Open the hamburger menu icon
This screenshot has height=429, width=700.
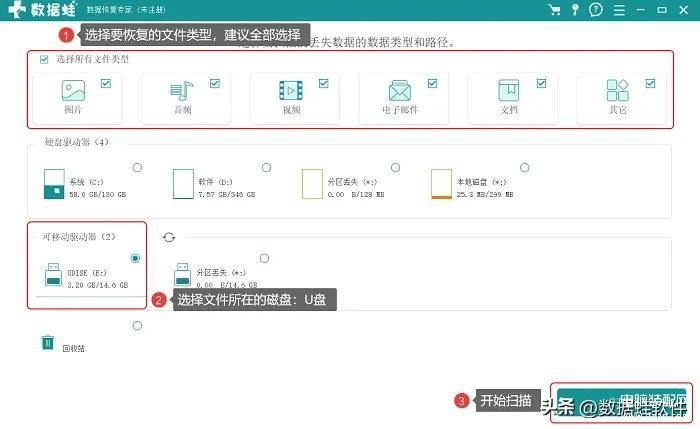pos(619,10)
